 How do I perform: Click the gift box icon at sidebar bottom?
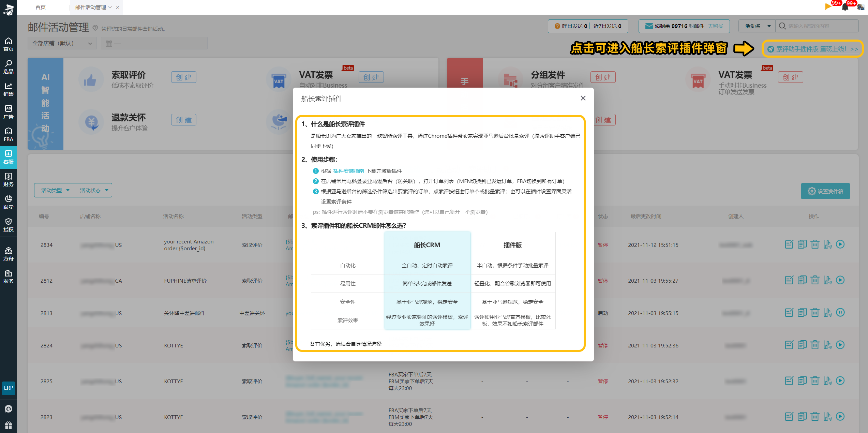9,425
